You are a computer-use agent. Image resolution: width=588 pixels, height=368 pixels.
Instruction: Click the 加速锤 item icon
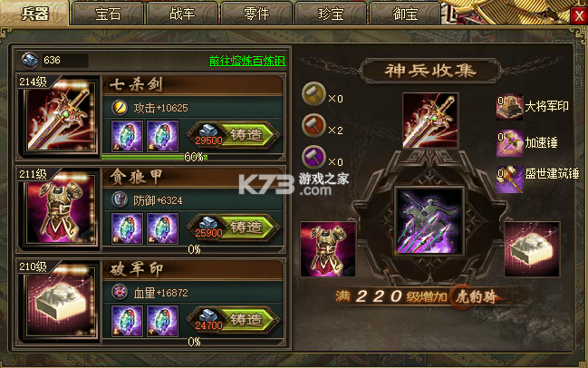[x=509, y=143]
